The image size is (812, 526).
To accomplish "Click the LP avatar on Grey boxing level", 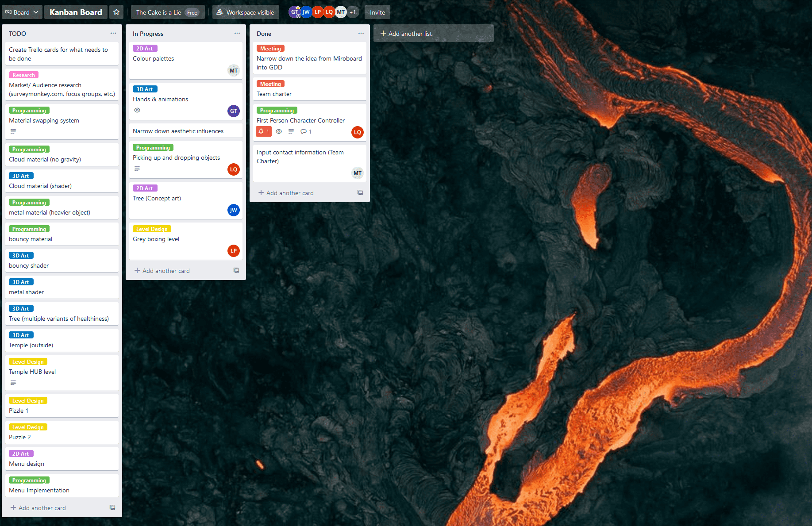I will [x=234, y=251].
